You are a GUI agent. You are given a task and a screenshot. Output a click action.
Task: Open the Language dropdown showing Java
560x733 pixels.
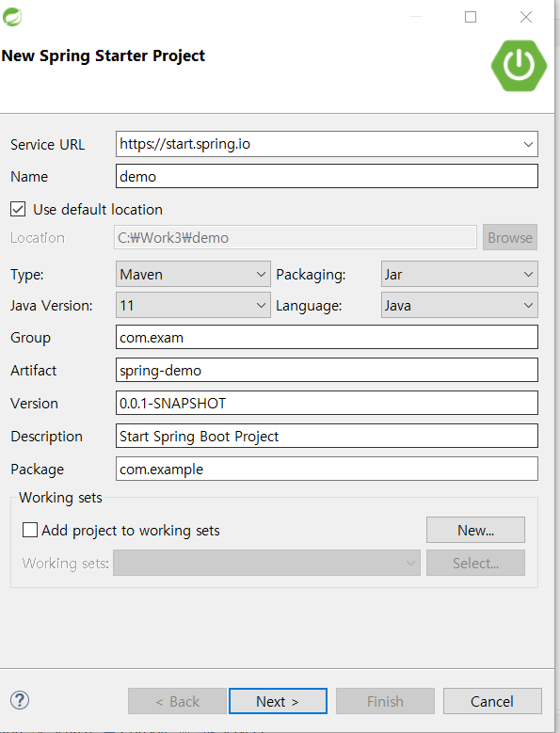point(459,305)
